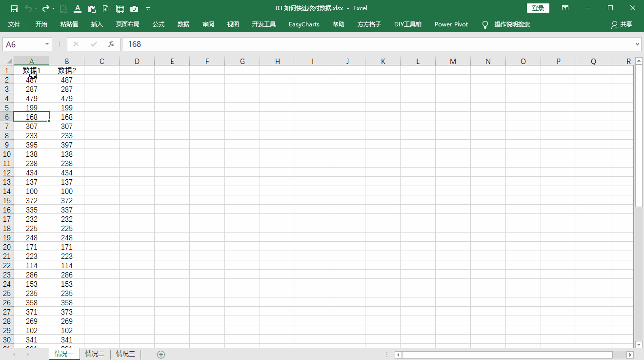The width and height of the screenshot is (644, 360).
Task: Click the previous sheet navigation arrow
Action: [x=14, y=354]
